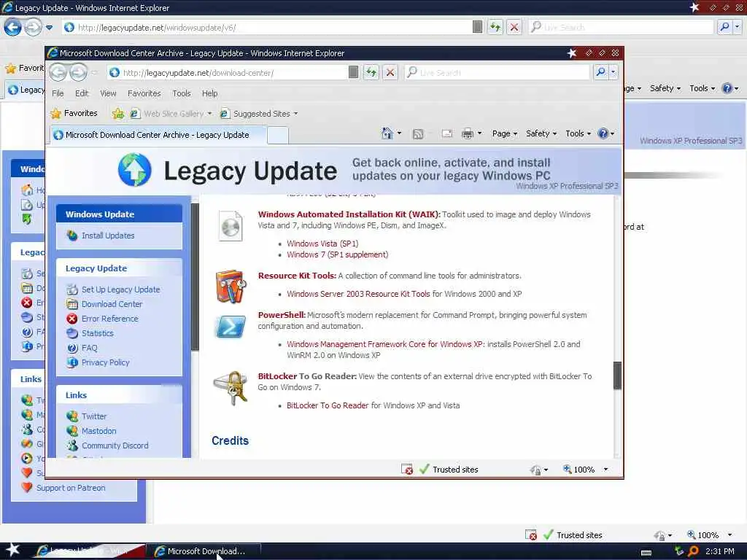Click the Support on Patreon heart icon in back window
The image size is (747, 560).
tap(27, 488)
